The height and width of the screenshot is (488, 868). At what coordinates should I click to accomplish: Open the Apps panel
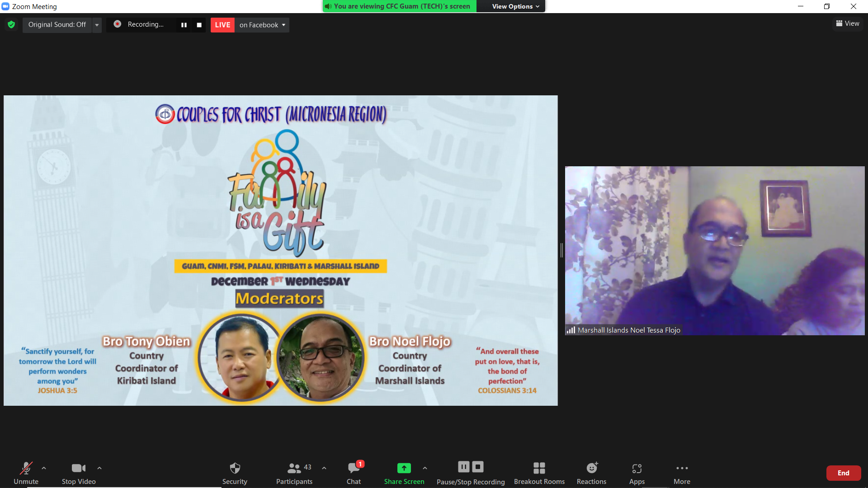(637, 473)
